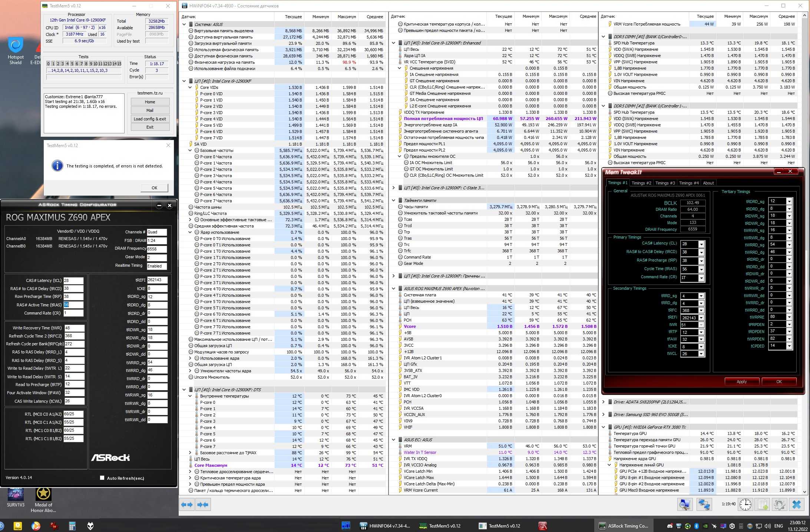Click the remote network monitors icon

point(704,505)
